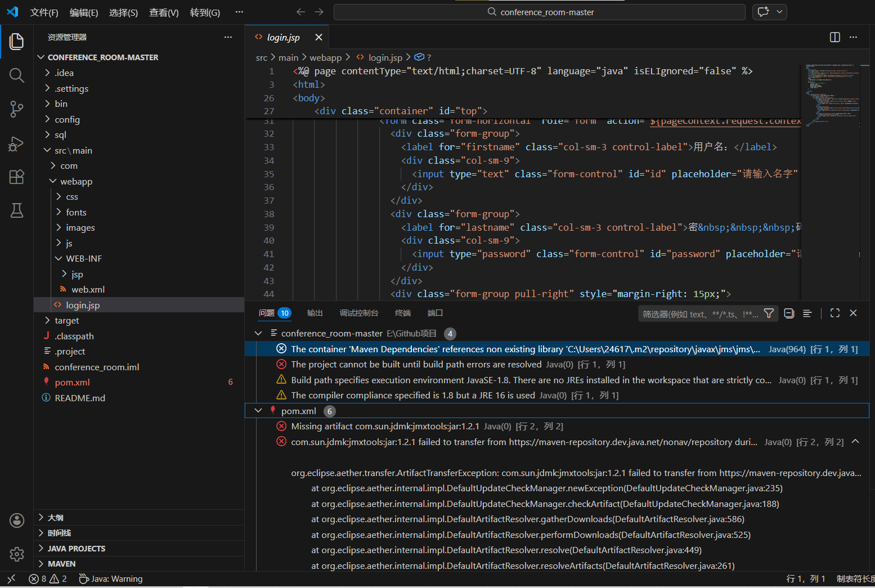Open the Testing flask view

click(17, 210)
